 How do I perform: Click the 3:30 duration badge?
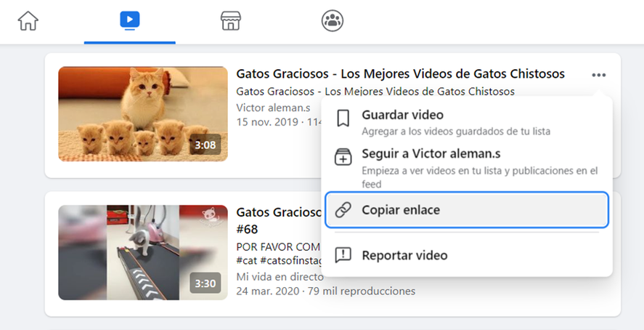point(205,283)
